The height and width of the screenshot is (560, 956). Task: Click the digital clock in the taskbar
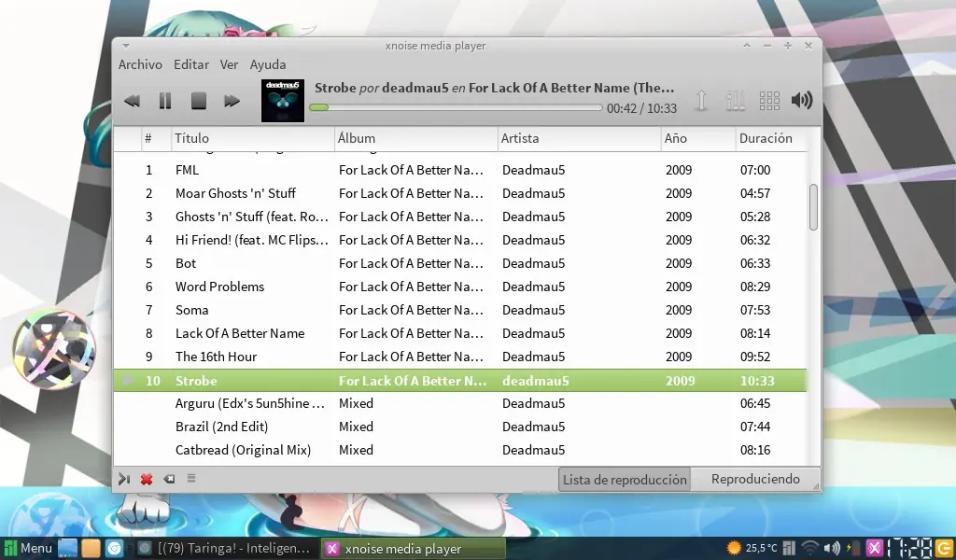(909, 549)
